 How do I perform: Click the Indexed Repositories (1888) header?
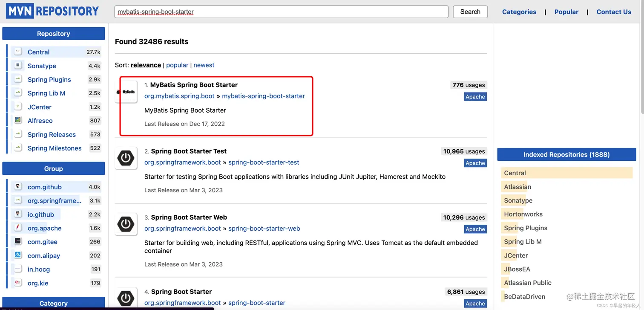566,154
